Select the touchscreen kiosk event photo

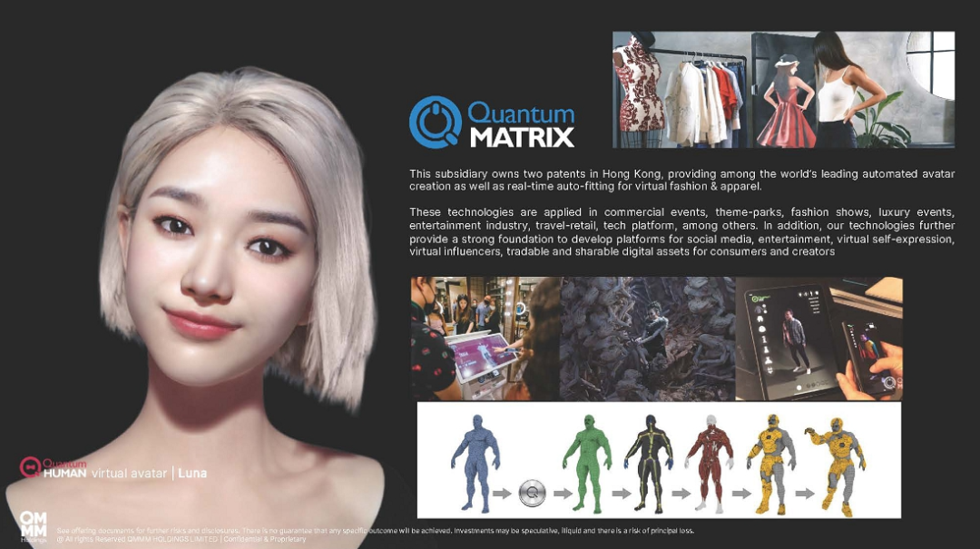click(485, 338)
